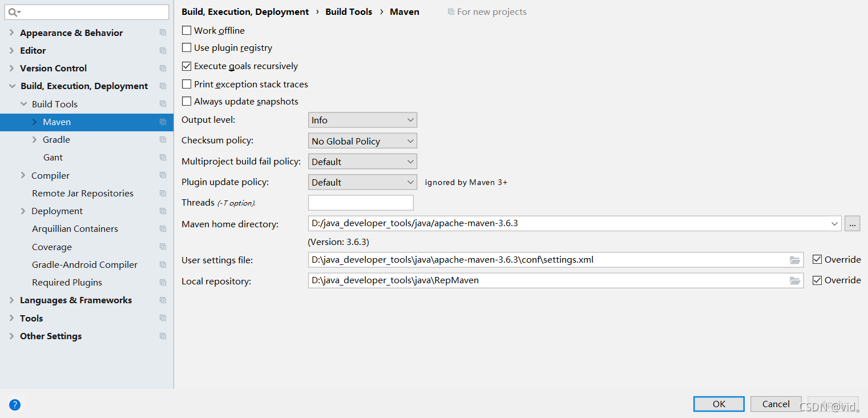
Task: Enable the Work offline checkbox
Action: pyautogui.click(x=187, y=30)
